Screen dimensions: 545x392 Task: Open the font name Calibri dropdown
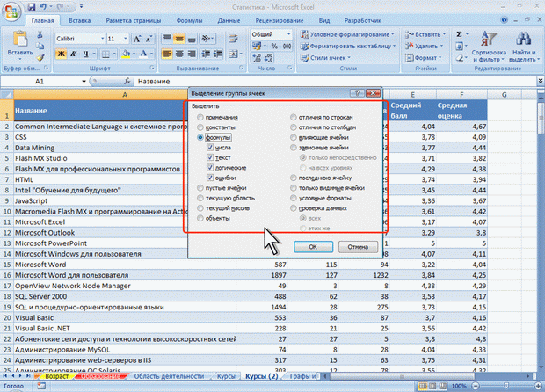click(103, 39)
